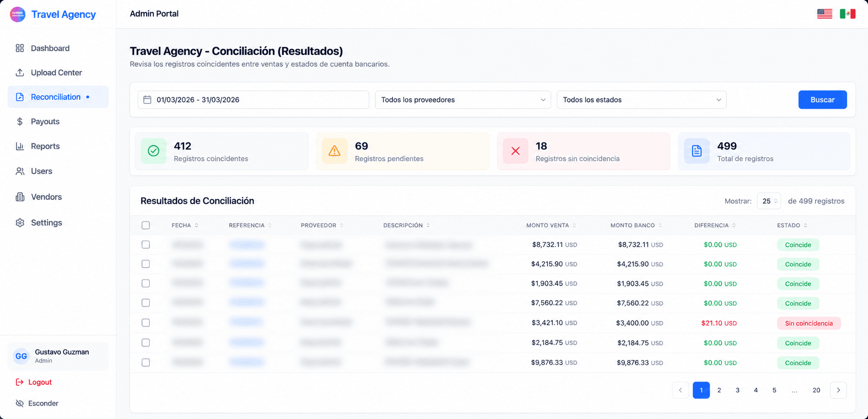Click the Sin coincidencia status badge

(809, 323)
